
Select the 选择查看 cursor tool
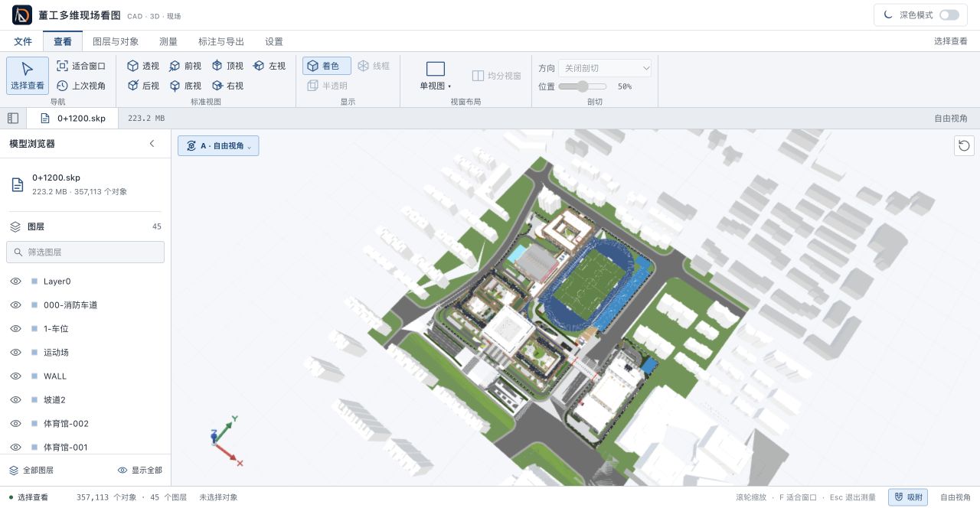tap(28, 76)
